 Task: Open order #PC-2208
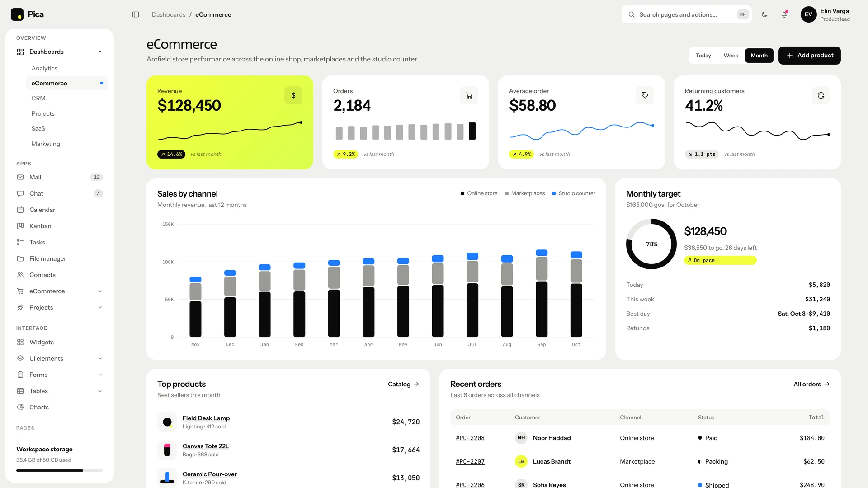coord(470,438)
